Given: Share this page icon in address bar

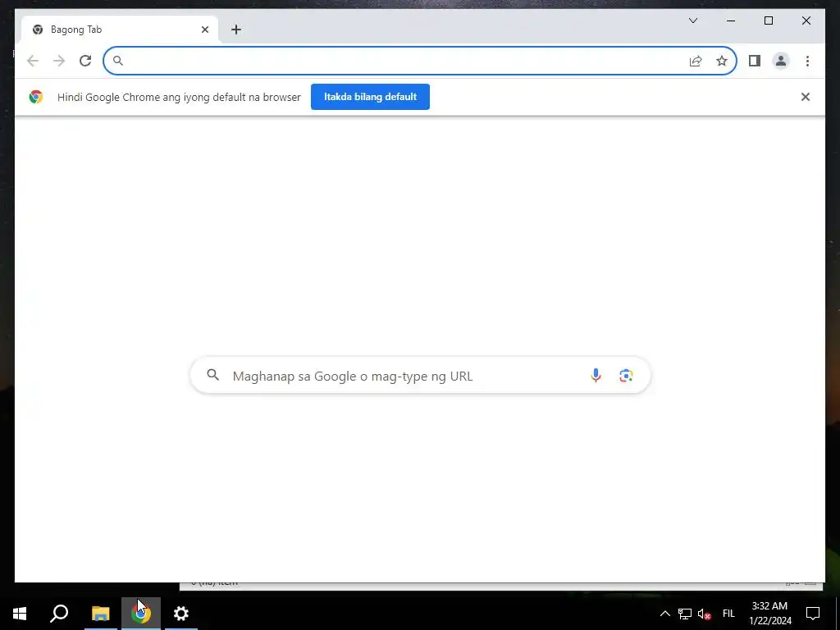Looking at the screenshot, I should pyautogui.click(x=696, y=61).
